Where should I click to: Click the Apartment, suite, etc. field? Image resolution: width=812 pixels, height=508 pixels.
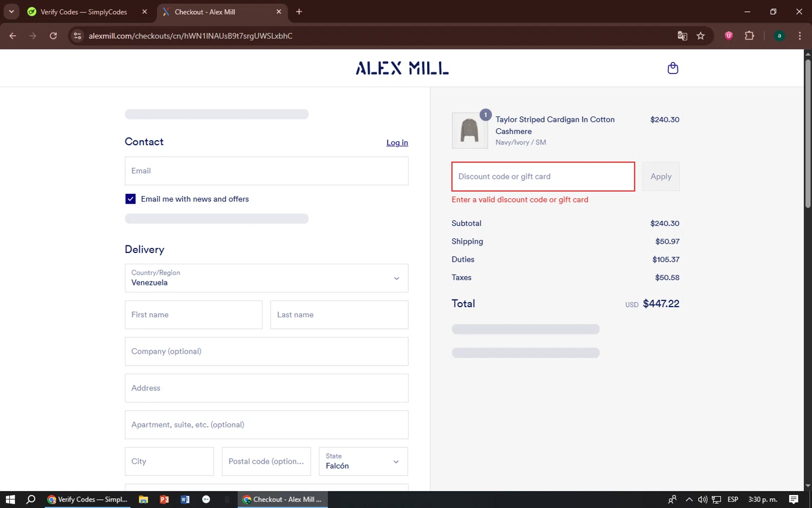(x=266, y=425)
